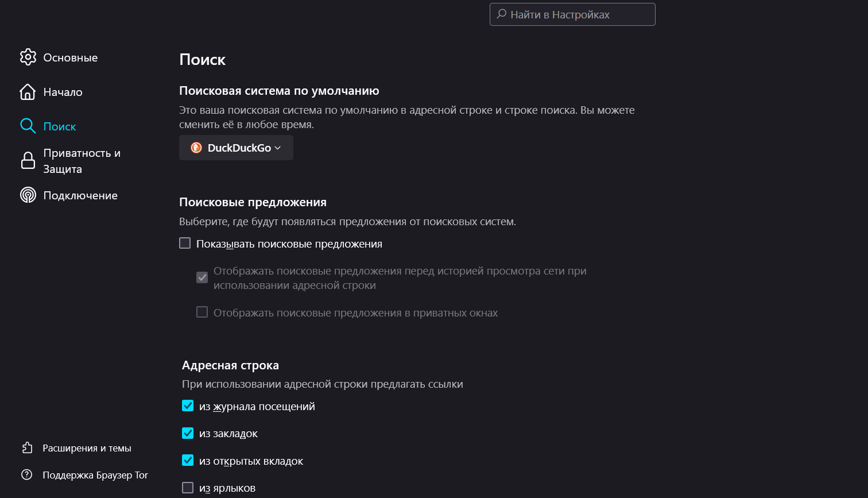The image size is (868, 498).
Task: Uncheck из закладок option
Action: [x=188, y=433]
